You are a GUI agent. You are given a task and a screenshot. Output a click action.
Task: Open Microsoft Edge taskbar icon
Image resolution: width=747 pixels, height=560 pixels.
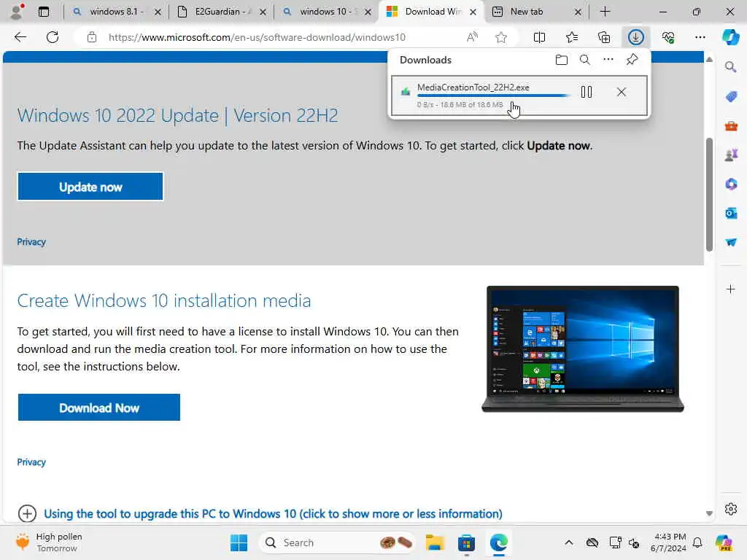click(498, 542)
